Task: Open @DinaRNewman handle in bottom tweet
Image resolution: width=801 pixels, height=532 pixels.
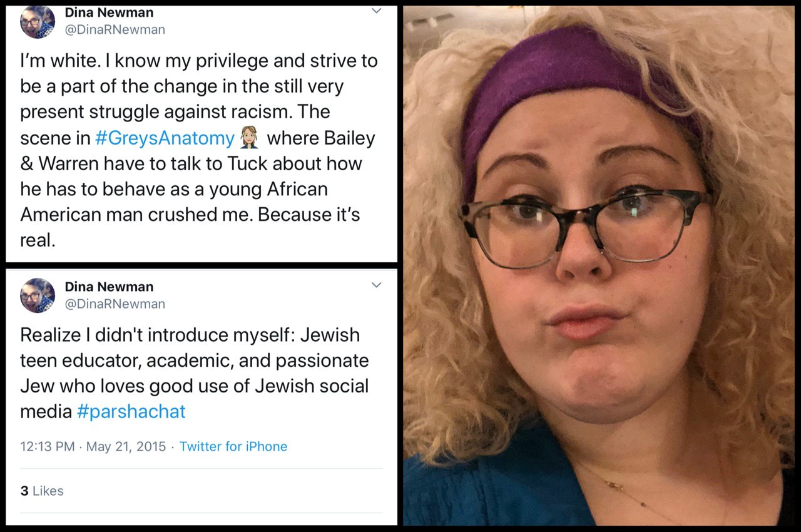Action: coord(115,304)
